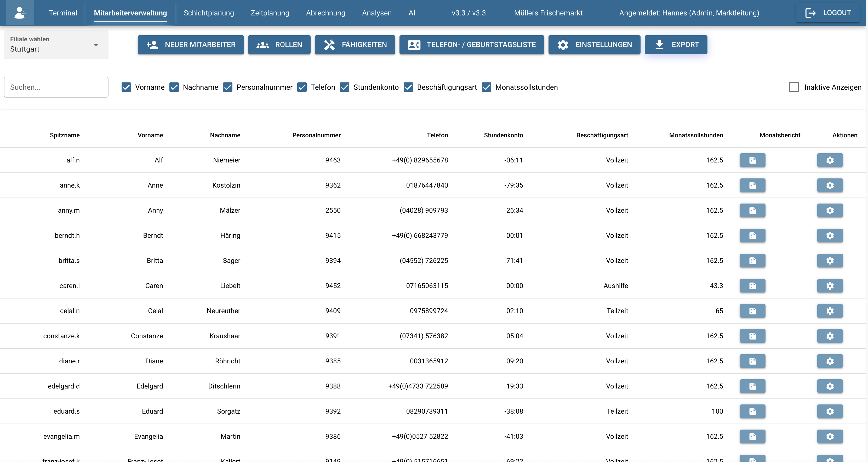Open monthly report for Eduard Sorgatz
Screen dimensions: 868x462
coord(752,411)
